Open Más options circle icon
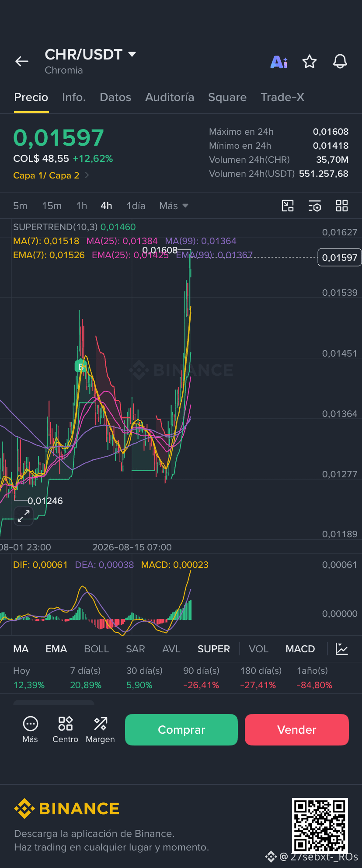 [x=30, y=730]
